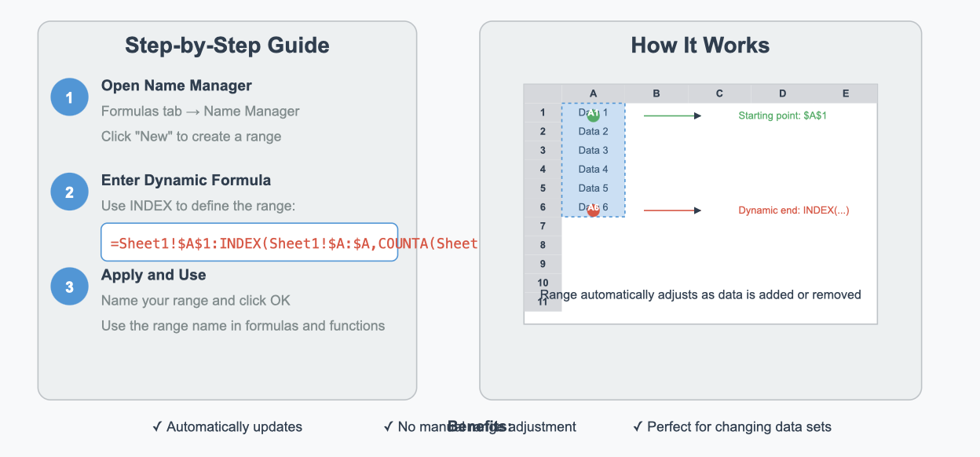Click the checkmark before Automatically updates
The width and height of the screenshot is (980, 457).
pyautogui.click(x=157, y=427)
